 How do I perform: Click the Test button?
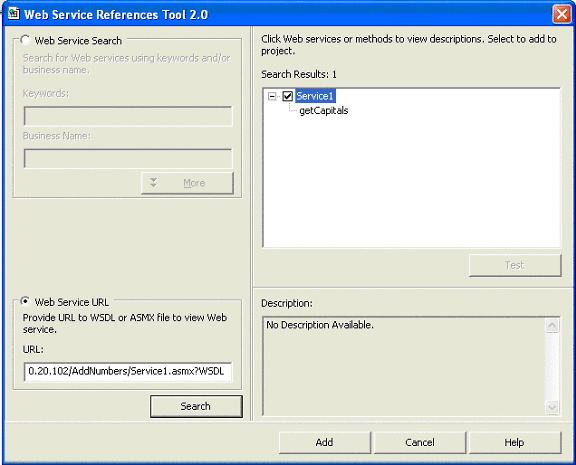515,265
